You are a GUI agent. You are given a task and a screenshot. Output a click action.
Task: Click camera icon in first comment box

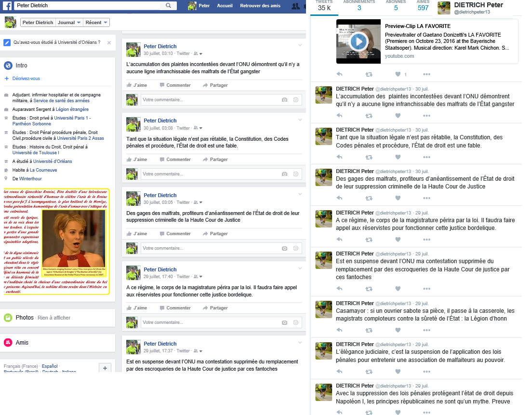284,100
